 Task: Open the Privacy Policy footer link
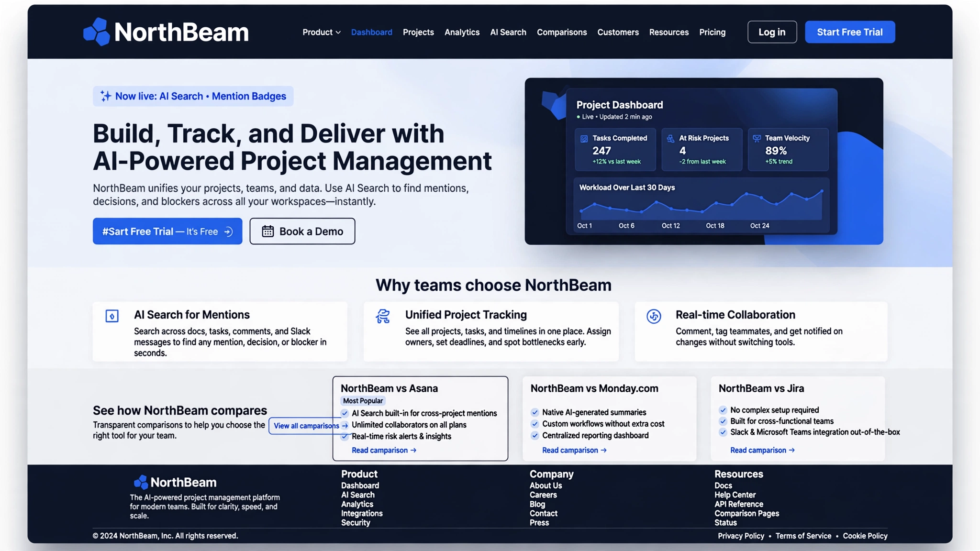point(741,536)
